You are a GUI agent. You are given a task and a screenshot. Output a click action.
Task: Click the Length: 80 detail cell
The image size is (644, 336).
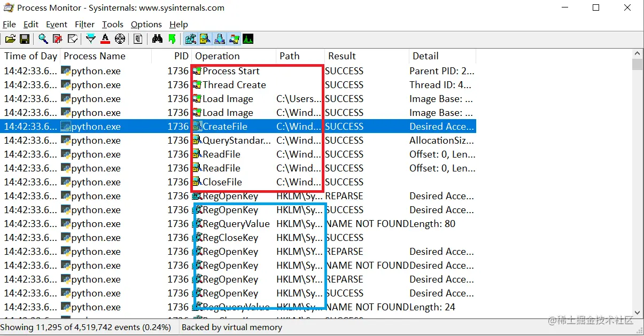pos(432,224)
